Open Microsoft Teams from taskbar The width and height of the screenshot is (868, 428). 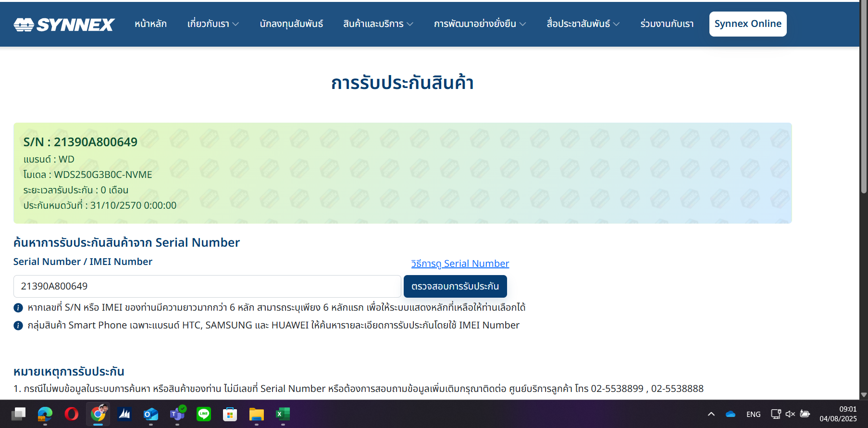177,414
